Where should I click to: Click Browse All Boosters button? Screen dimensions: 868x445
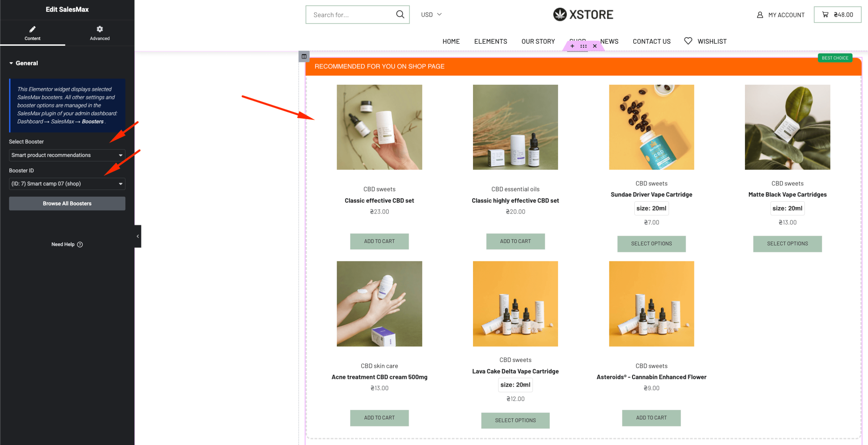tap(67, 204)
